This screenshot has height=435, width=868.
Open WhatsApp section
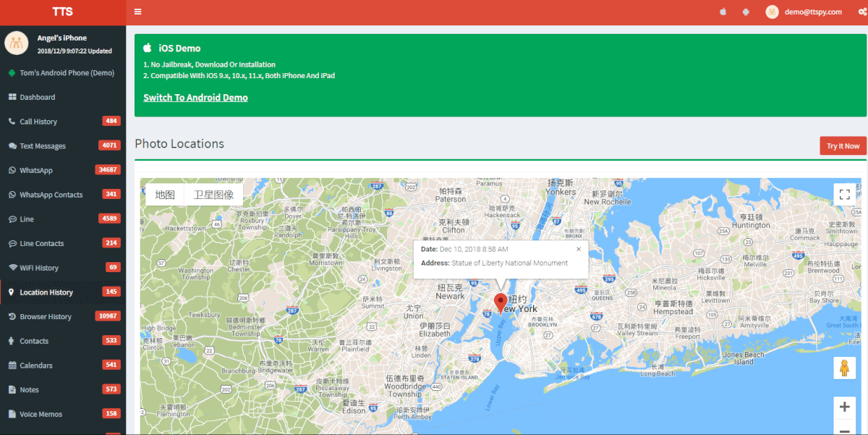63,170
